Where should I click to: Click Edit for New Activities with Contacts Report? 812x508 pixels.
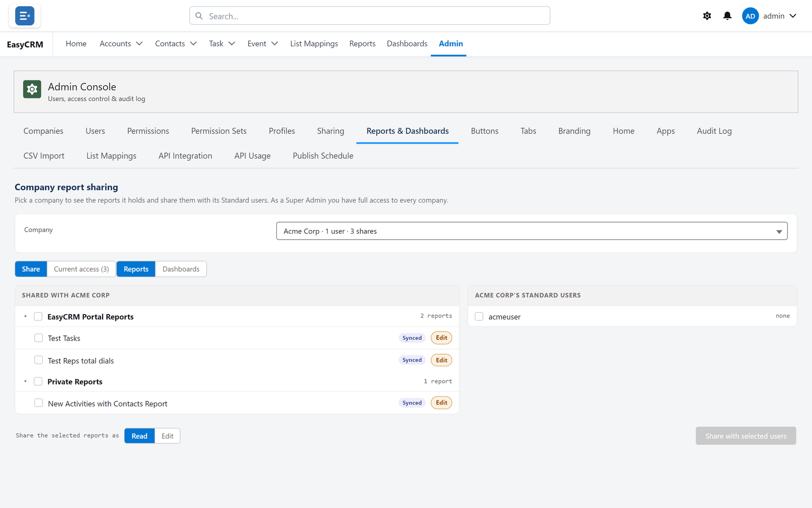pyautogui.click(x=442, y=403)
